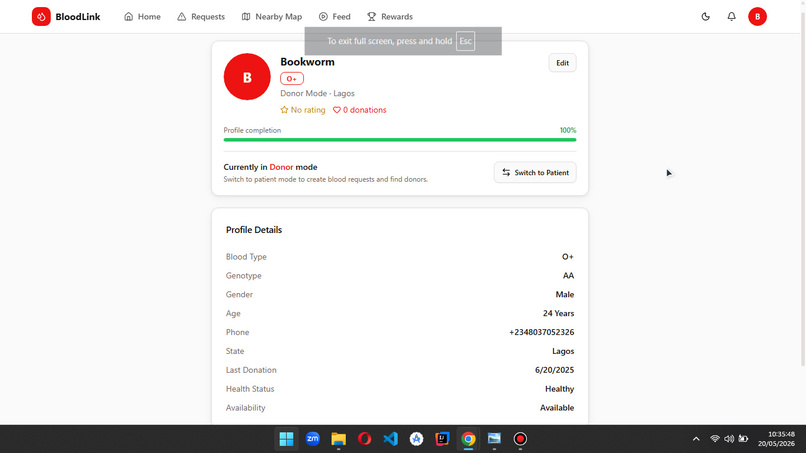Show hidden system tray icons
Screen dimensions: 806x453
[x=696, y=439]
